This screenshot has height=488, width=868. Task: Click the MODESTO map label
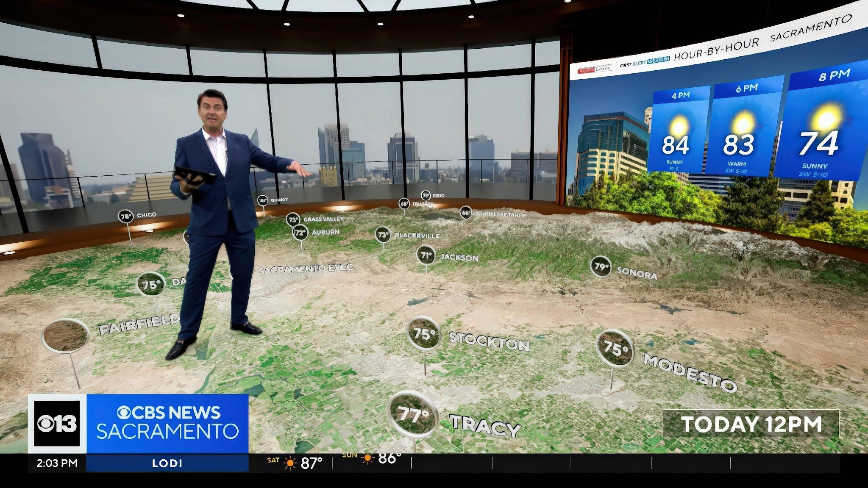(x=690, y=373)
